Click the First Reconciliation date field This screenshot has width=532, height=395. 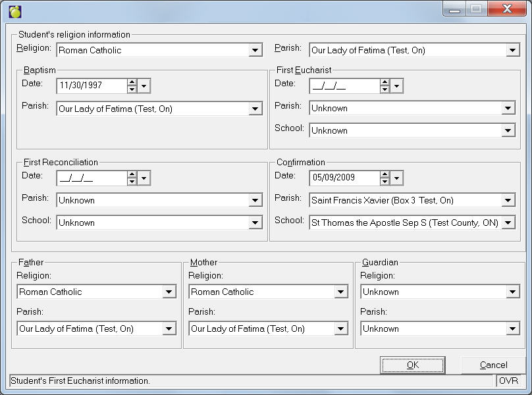click(x=90, y=178)
